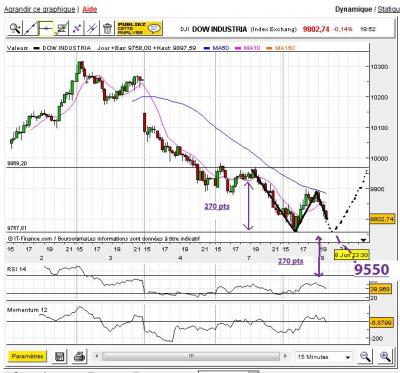The image size is (400, 373).
Task: Click the RSI 14 indicator label
Action: click(16, 269)
